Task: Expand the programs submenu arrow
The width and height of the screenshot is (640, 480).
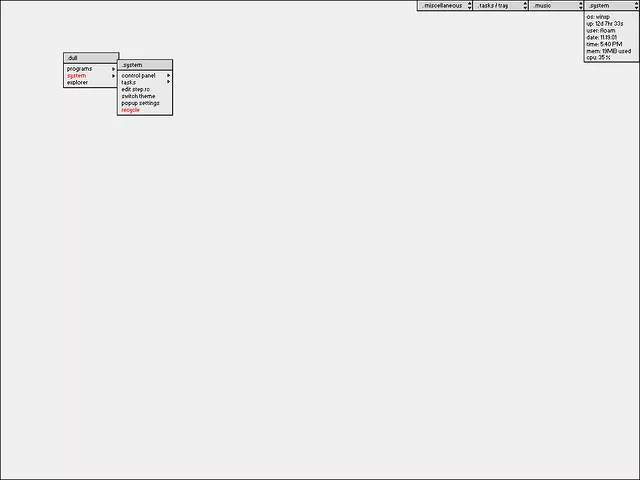Action: point(114,69)
